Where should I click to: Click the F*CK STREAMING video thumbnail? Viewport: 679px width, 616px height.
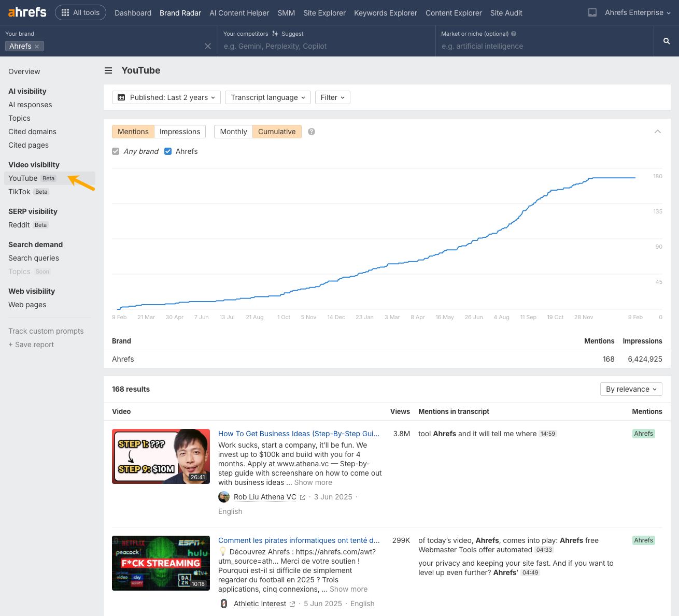[161, 563]
